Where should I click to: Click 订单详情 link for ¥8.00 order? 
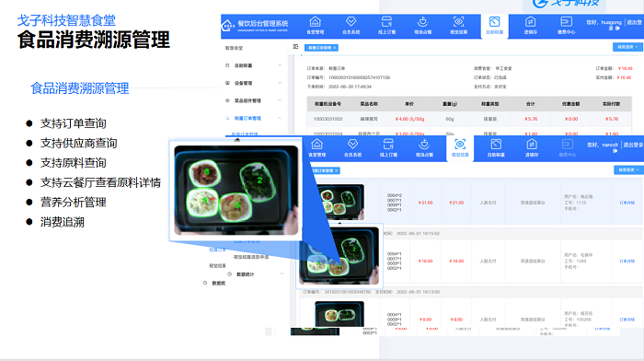[x=627, y=320]
